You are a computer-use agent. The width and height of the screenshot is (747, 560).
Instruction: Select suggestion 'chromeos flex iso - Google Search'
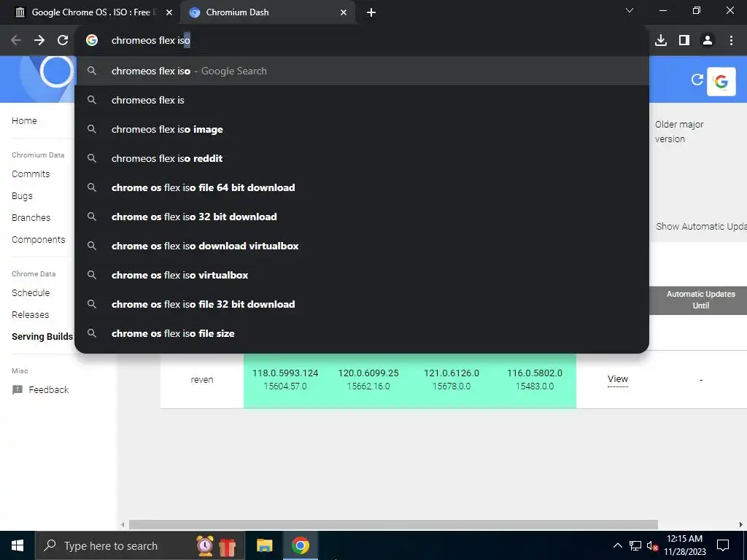(x=362, y=71)
